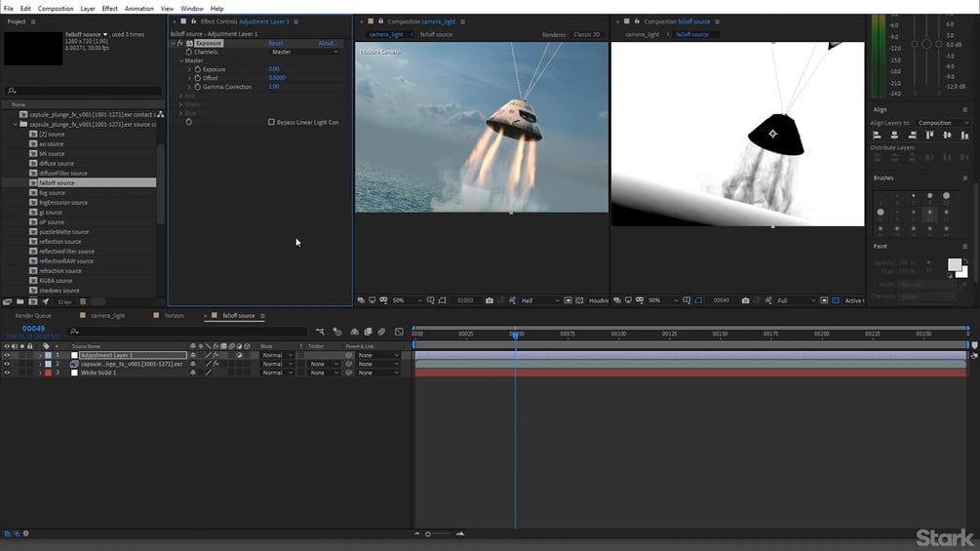
Task: Enable Bypass Linear Light Conversion checkbox
Action: 271,122
